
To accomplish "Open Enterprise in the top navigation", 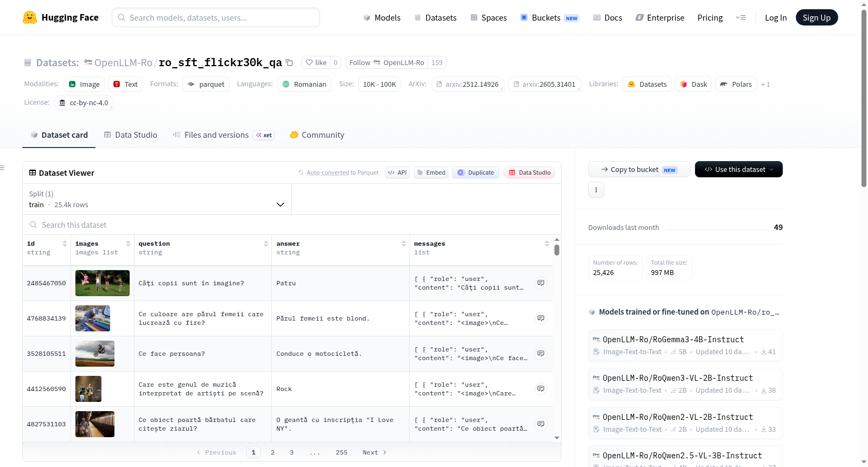I will pos(660,17).
